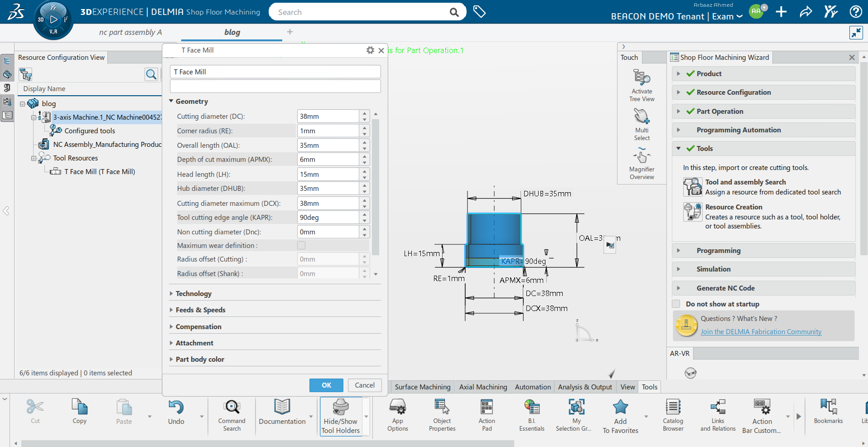This screenshot has height=447, width=868.
Task: Click the tag icon beside search
Action: tap(479, 12)
